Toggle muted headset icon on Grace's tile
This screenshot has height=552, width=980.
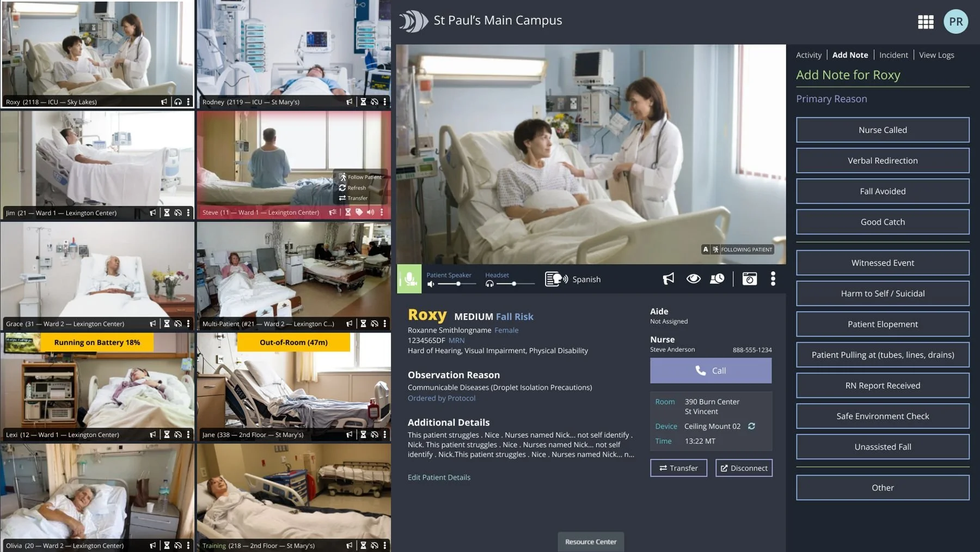[178, 324]
